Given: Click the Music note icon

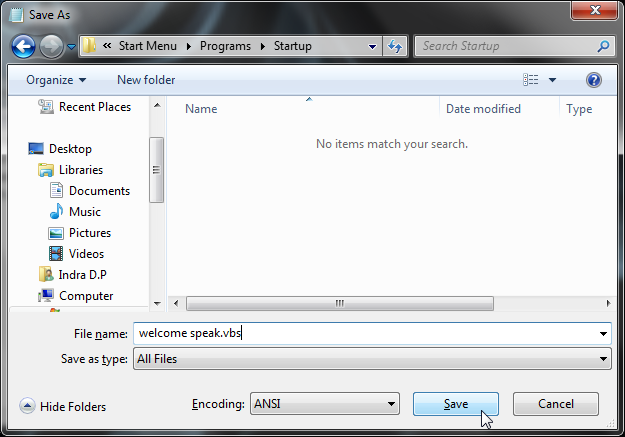Looking at the screenshot, I should pyautogui.click(x=56, y=211).
